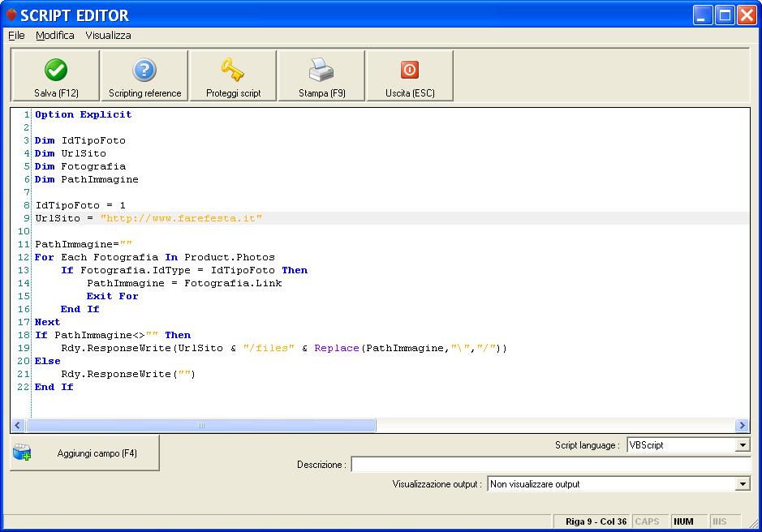Click the red Uscita exit icon
Image resolution: width=762 pixels, height=532 pixels.
click(x=410, y=71)
